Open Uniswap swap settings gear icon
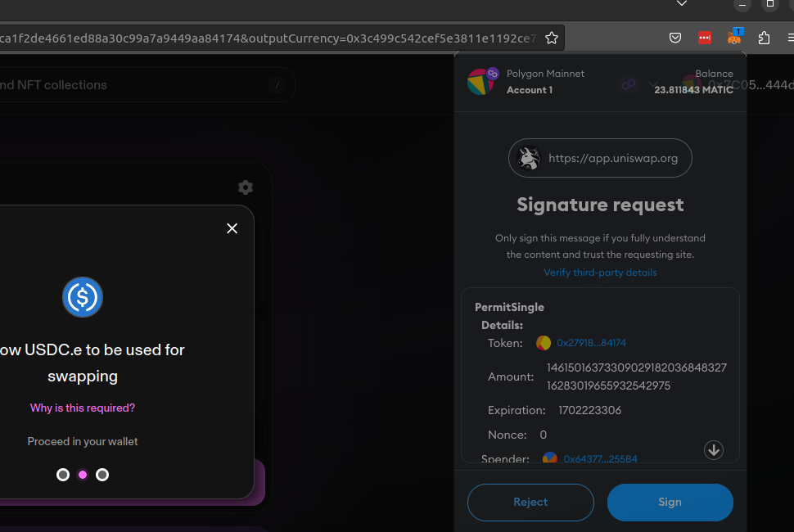This screenshot has width=794, height=532. (x=246, y=187)
